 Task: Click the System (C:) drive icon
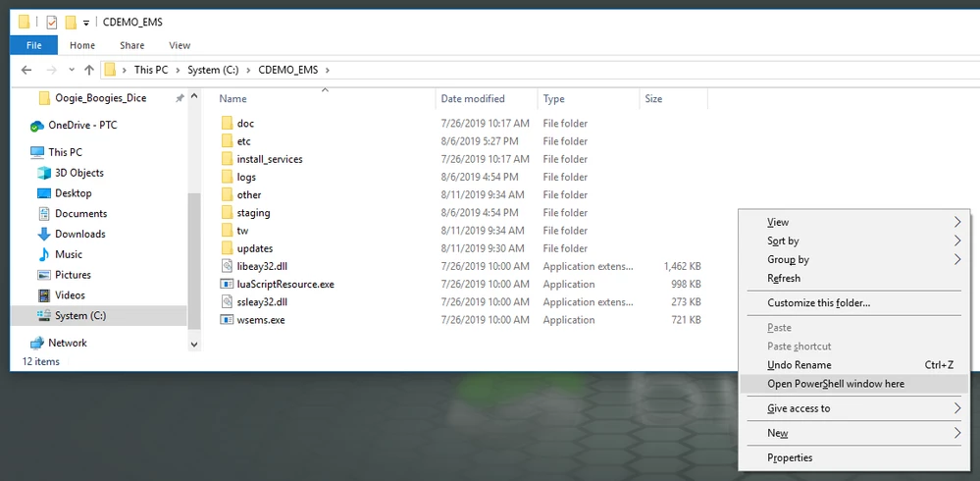tap(44, 315)
